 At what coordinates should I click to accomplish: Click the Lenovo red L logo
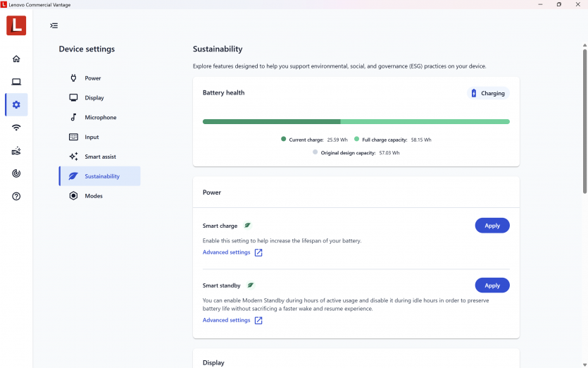16,25
